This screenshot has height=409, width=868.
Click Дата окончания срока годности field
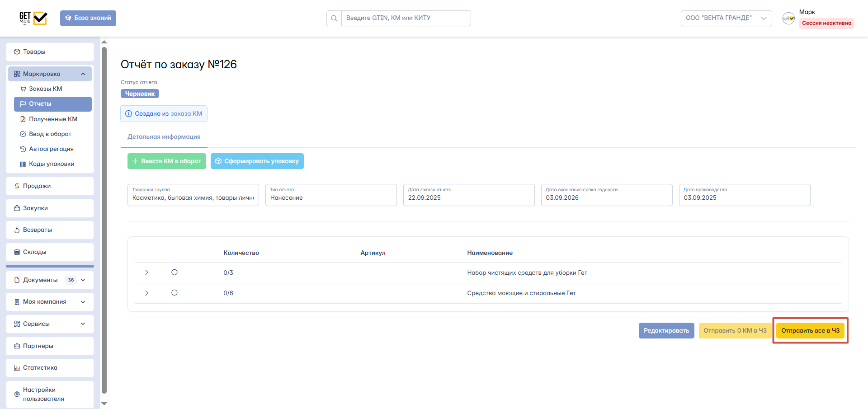click(607, 195)
